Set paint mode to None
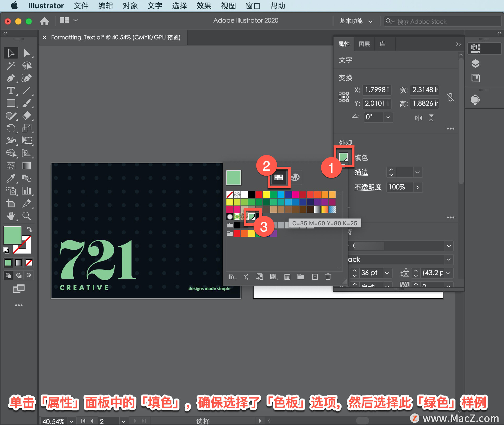Image resolution: width=504 pixels, height=425 pixels. 29,263
